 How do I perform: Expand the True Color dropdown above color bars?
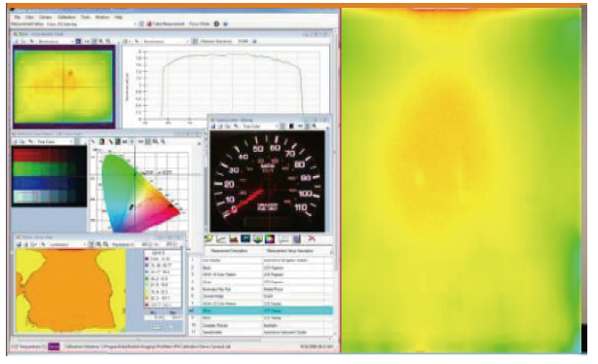point(55,142)
